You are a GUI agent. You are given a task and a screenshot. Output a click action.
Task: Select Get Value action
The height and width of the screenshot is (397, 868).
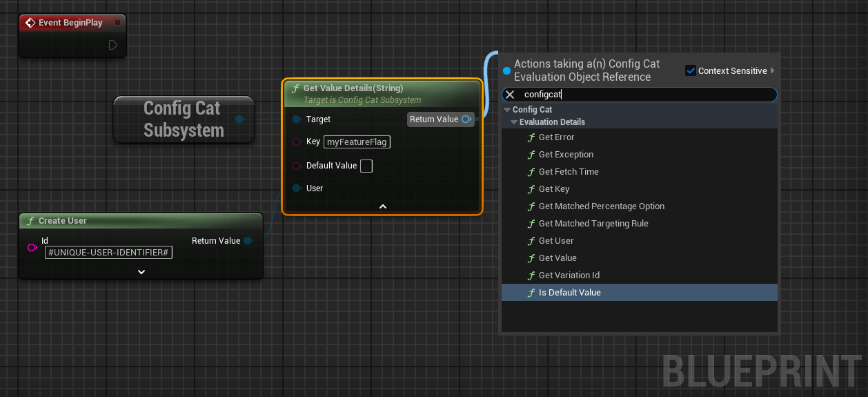[640, 258]
